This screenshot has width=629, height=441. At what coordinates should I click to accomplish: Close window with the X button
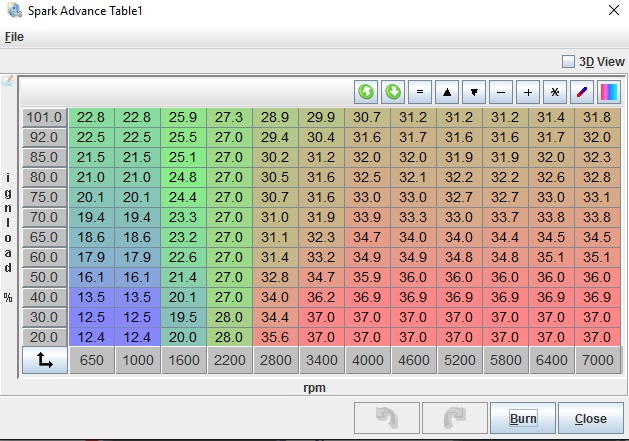click(x=614, y=10)
